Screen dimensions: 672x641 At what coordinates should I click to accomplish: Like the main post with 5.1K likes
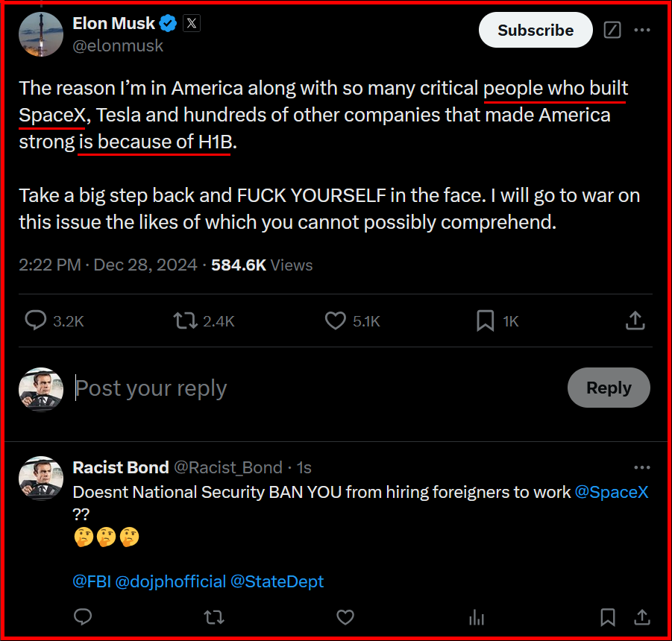coord(336,320)
